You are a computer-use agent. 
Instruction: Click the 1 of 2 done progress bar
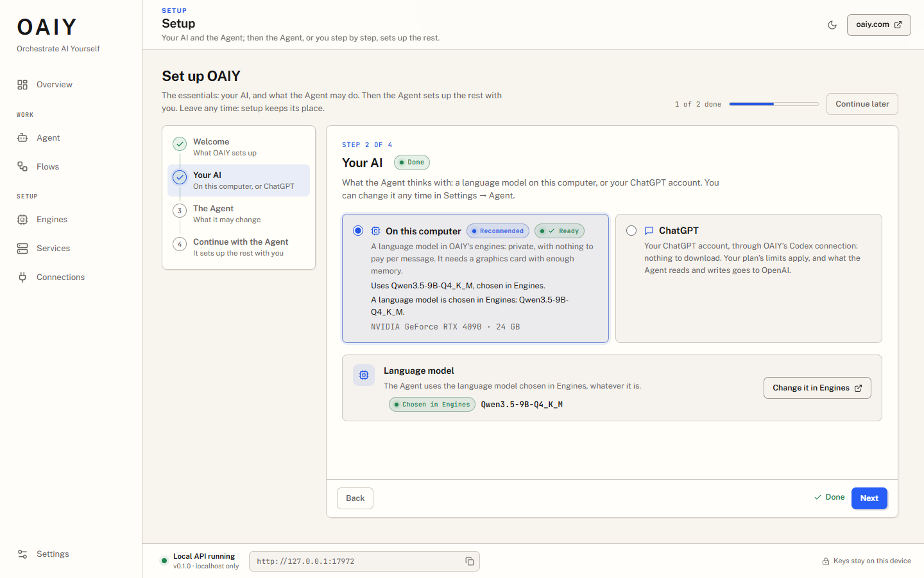tap(774, 104)
